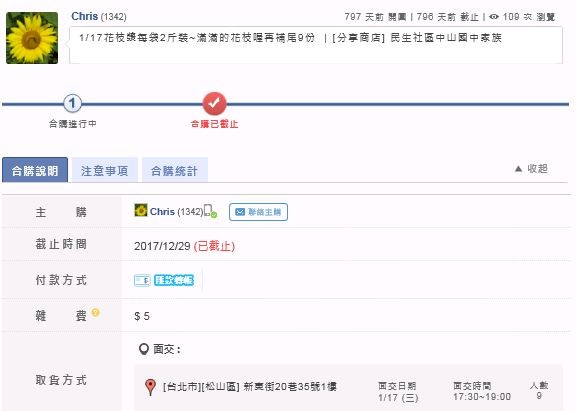Click the 匯款轉帳 payment badge
577x411 pixels.
tap(174, 280)
